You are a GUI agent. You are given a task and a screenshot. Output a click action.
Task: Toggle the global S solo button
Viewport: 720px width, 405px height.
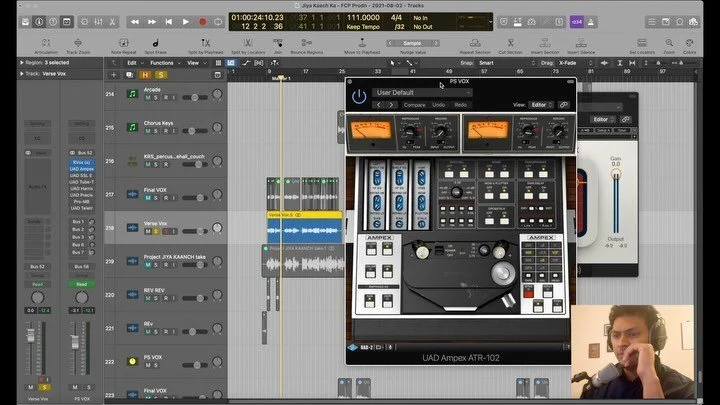point(161,75)
